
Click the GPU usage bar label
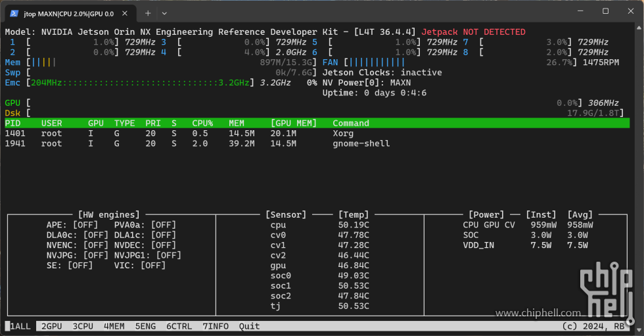click(x=12, y=103)
